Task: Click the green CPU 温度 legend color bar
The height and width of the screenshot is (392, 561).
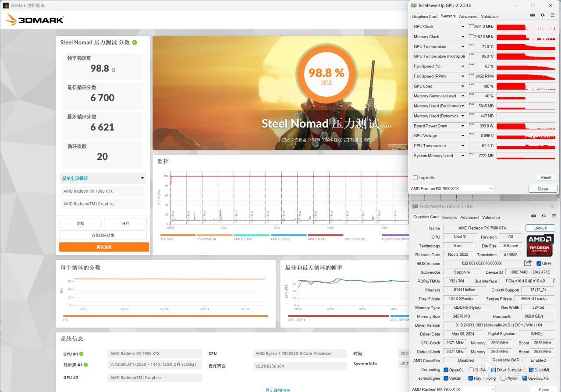Action: click(252, 235)
